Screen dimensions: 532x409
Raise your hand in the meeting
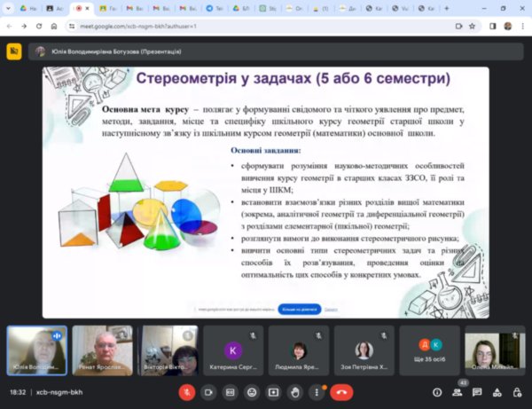[x=295, y=391]
